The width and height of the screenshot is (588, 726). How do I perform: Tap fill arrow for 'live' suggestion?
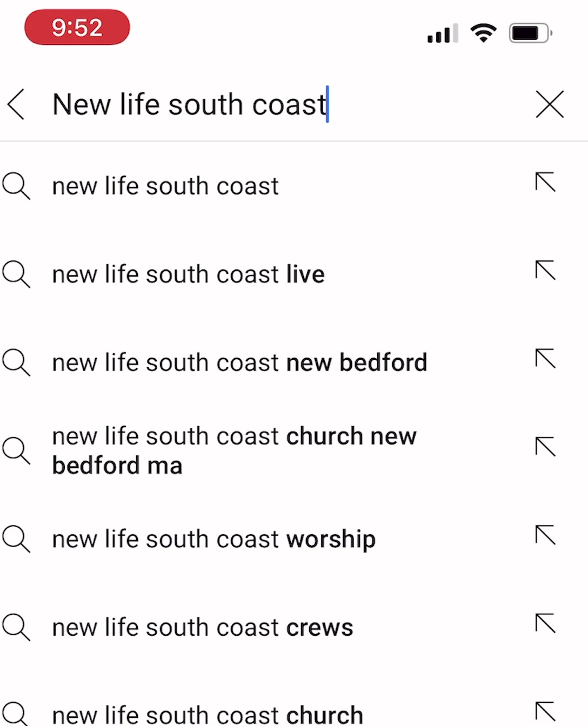click(x=545, y=270)
